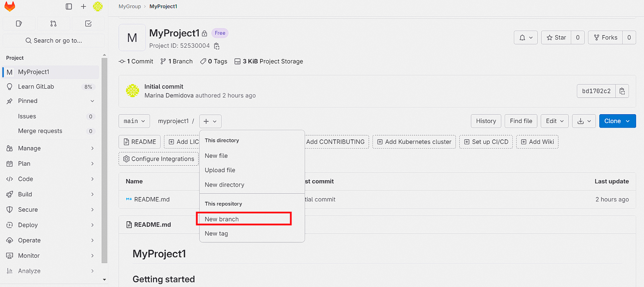Toggle the plus add-to-tree dropdown
Screen dimensions: 644x287
(210, 121)
